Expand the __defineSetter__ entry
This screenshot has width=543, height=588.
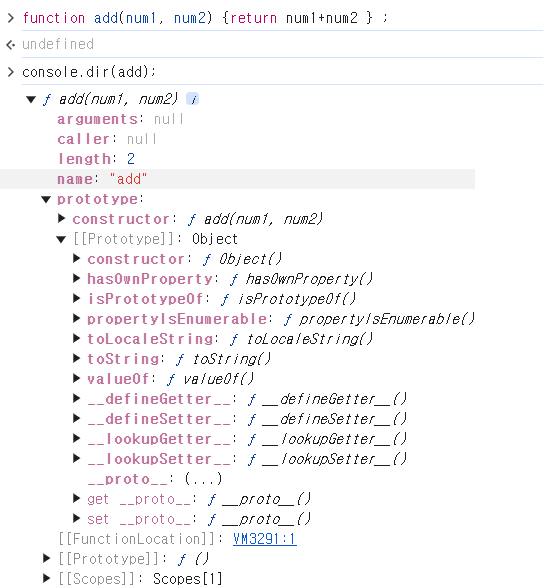[76, 418]
